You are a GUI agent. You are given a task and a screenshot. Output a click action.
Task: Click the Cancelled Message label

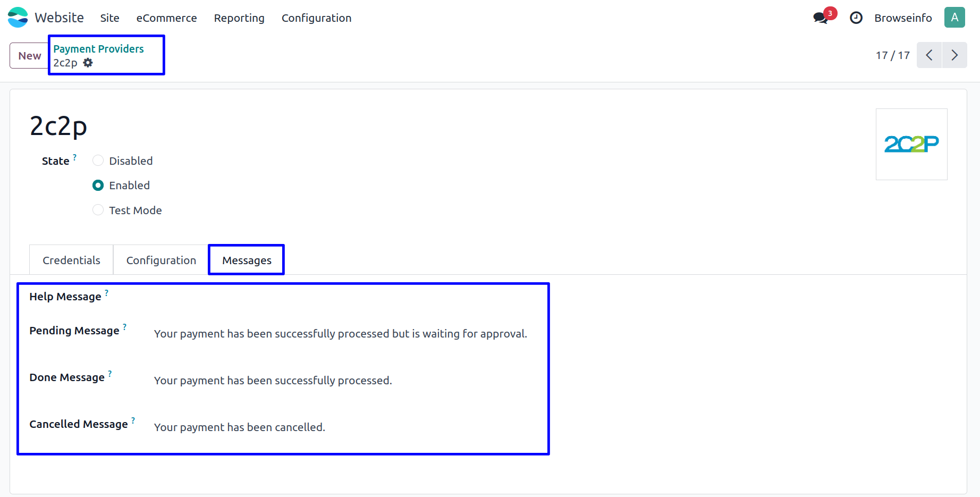79,424
